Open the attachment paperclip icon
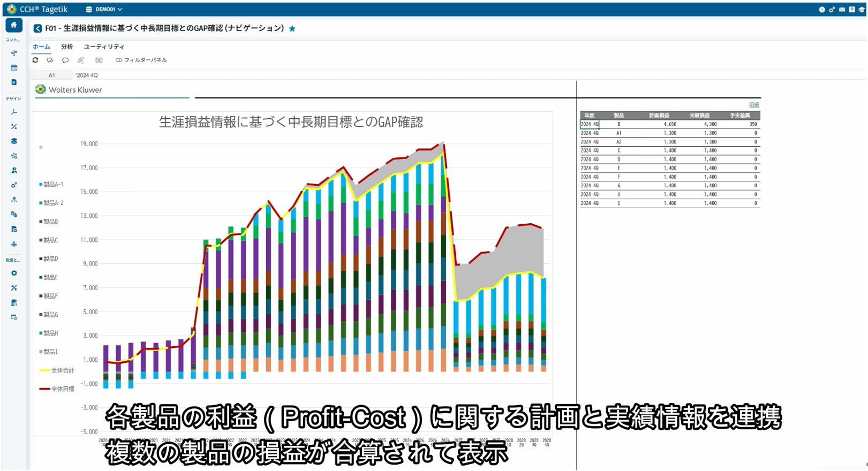The image size is (868, 471). click(81, 60)
